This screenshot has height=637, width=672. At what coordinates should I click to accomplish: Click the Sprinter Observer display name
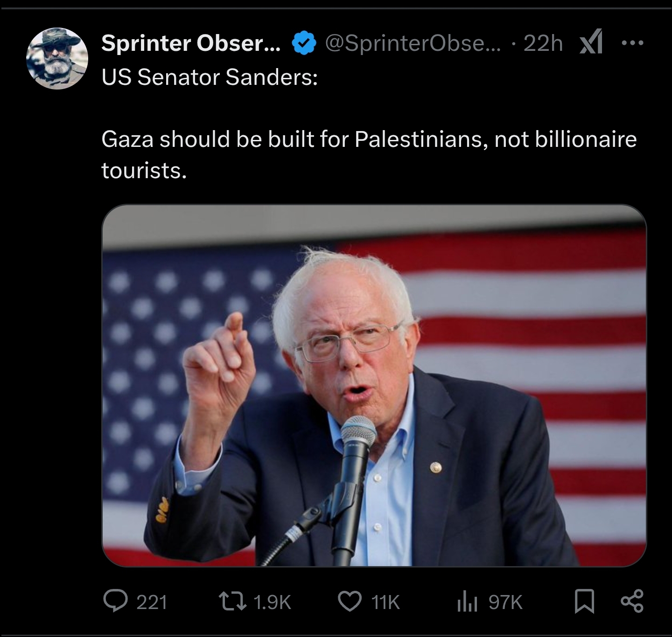[x=191, y=43]
